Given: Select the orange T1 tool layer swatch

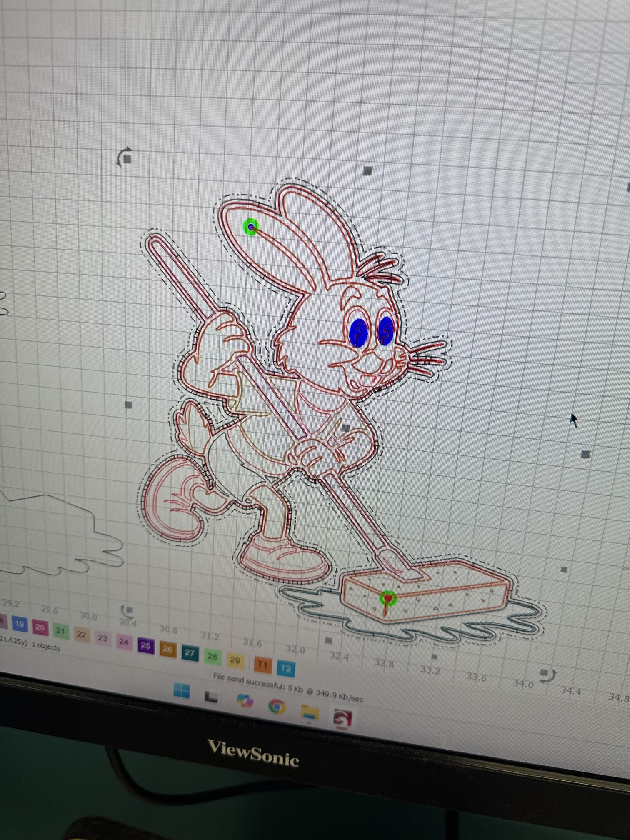Looking at the screenshot, I should click(262, 665).
